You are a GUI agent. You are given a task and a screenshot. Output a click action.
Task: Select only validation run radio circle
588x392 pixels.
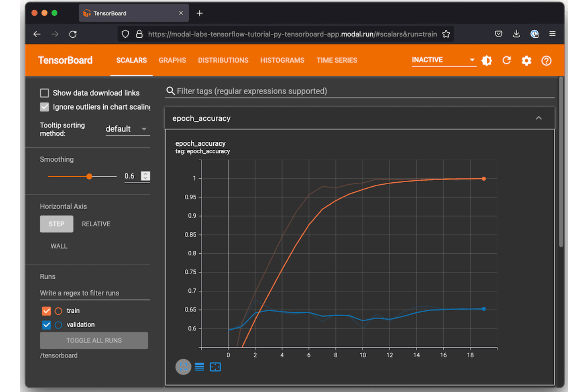pyautogui.click(x=58, y=325)
